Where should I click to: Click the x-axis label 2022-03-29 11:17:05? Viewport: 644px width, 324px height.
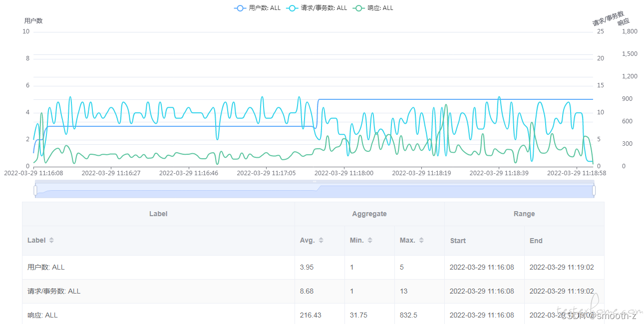266,173
